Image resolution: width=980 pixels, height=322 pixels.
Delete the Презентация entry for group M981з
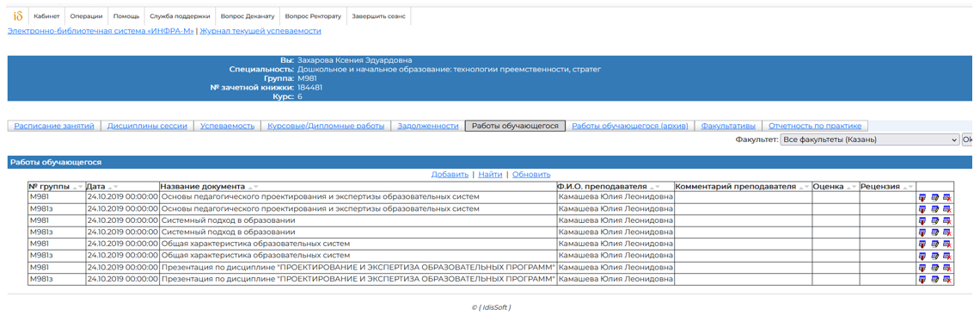[x=947, y=279]
